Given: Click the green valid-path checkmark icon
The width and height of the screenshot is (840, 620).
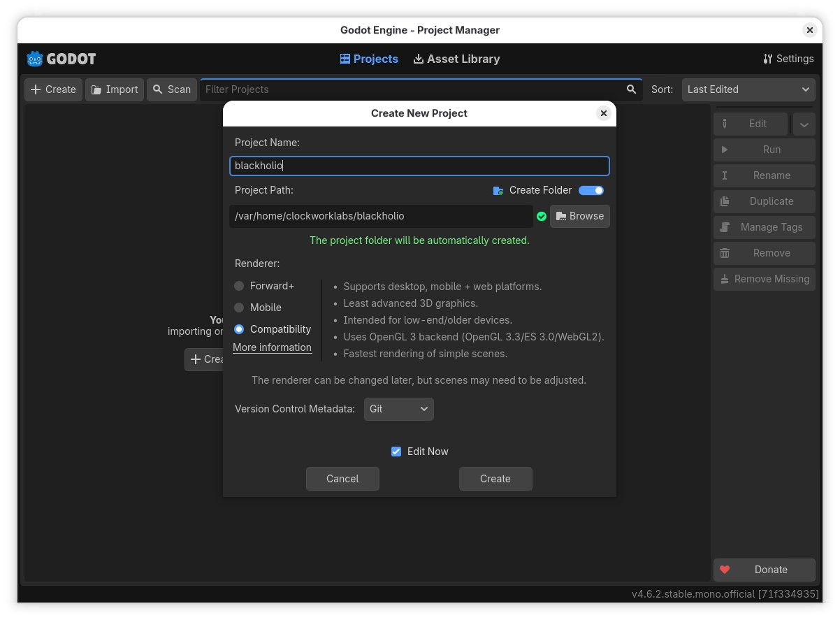Looking at the screenshot, I should 542,217.
